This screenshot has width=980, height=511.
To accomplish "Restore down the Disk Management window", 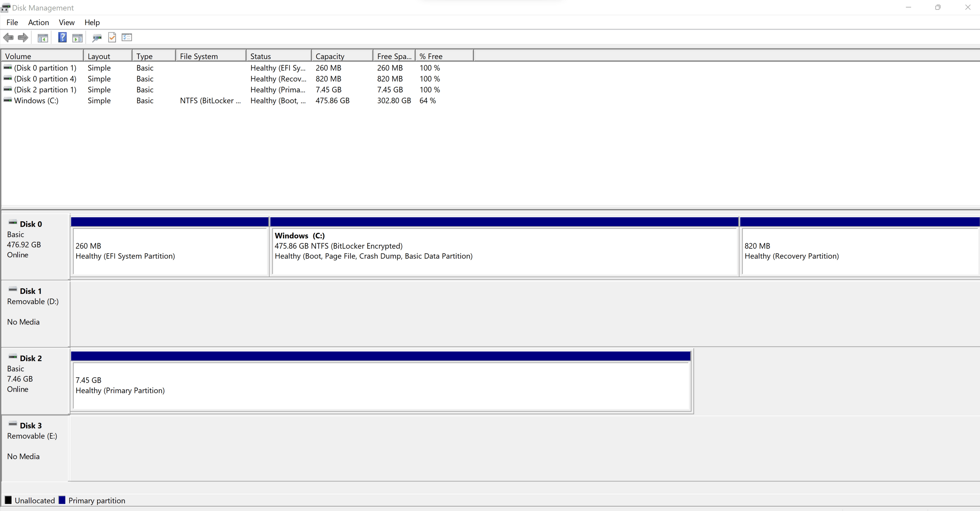I will (938, 7).
